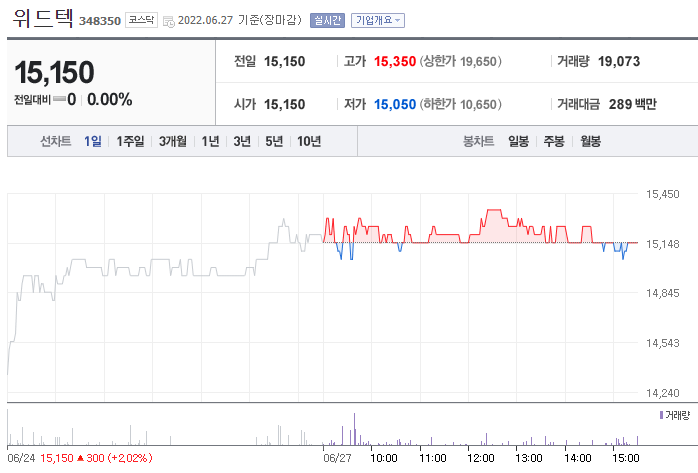Open the 주봉 candle chart

tap(554, 141)
